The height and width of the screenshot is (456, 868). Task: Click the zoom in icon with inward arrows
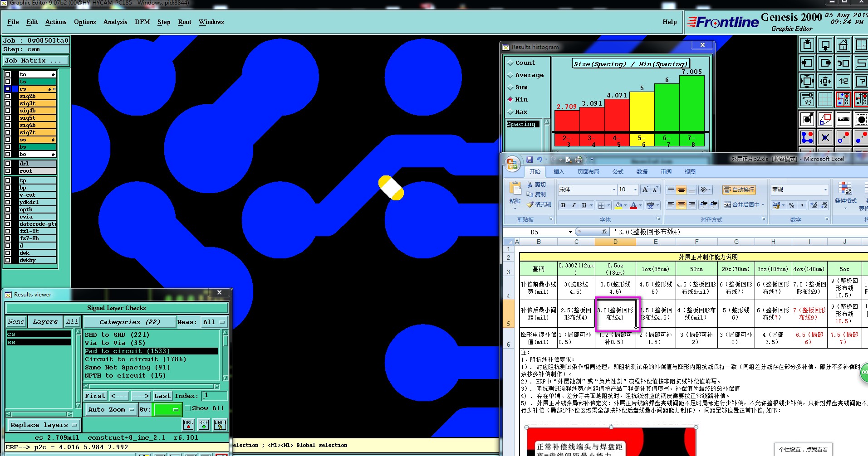(x=807, y=81)
